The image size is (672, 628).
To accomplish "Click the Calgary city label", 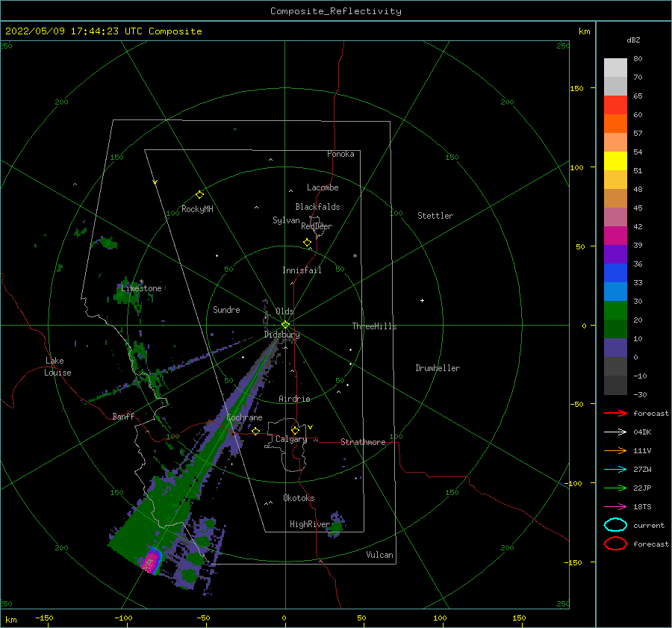I will (x=291, y=439).
